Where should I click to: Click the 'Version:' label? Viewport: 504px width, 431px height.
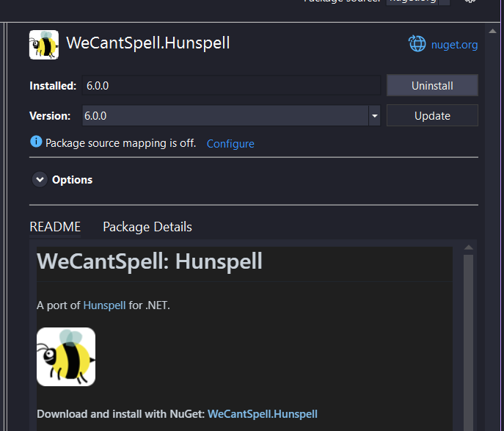[50, 116]
